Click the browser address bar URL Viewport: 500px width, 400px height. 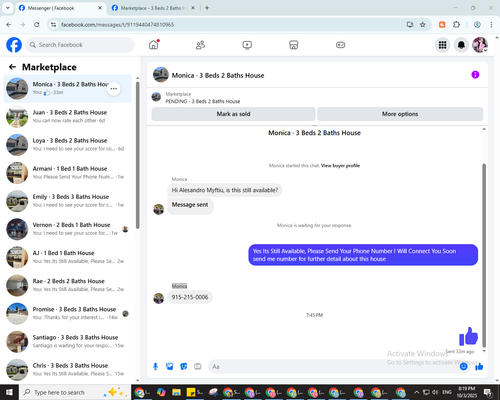pos(117,25)
